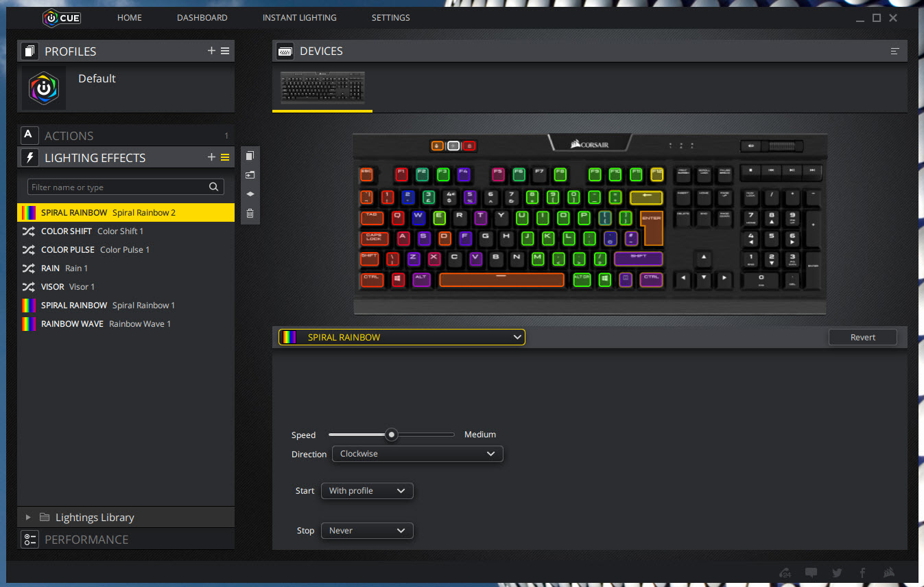924x587 pixels.
Task: Open the Twitter link icon
Action: coord(837,573)
